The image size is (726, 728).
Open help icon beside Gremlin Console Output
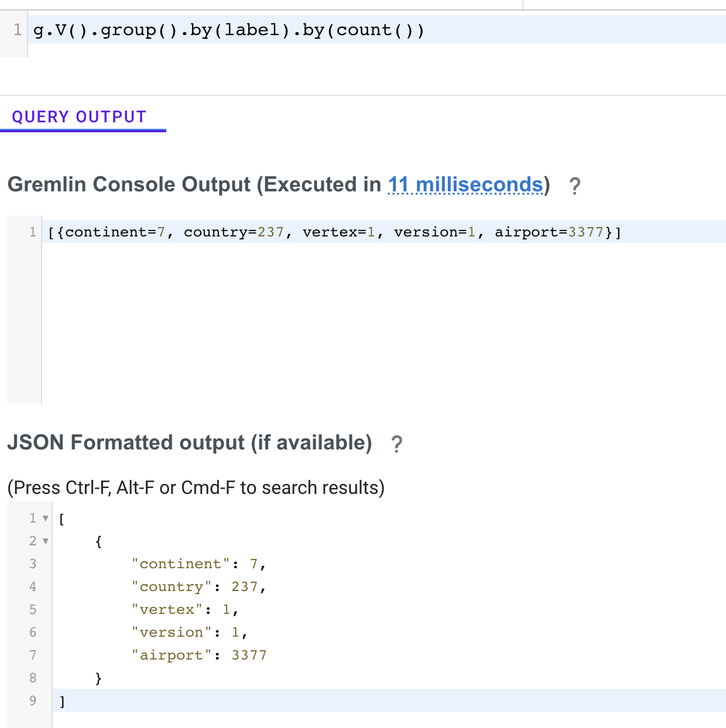pyautogui.click(x=575, y=186)
